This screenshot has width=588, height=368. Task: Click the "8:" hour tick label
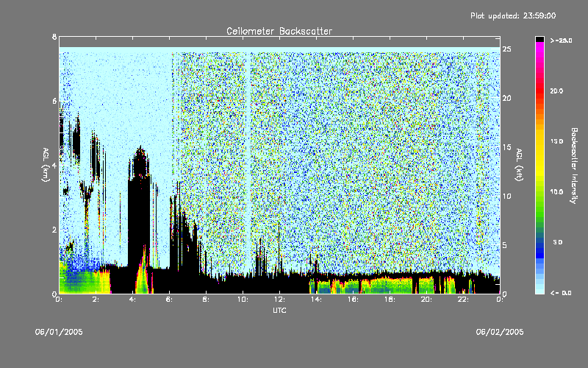[x=207, y=300]
